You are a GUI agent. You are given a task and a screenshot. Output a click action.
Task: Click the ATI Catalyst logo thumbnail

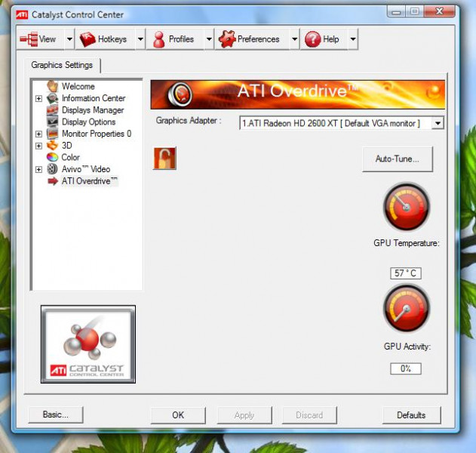88,344
